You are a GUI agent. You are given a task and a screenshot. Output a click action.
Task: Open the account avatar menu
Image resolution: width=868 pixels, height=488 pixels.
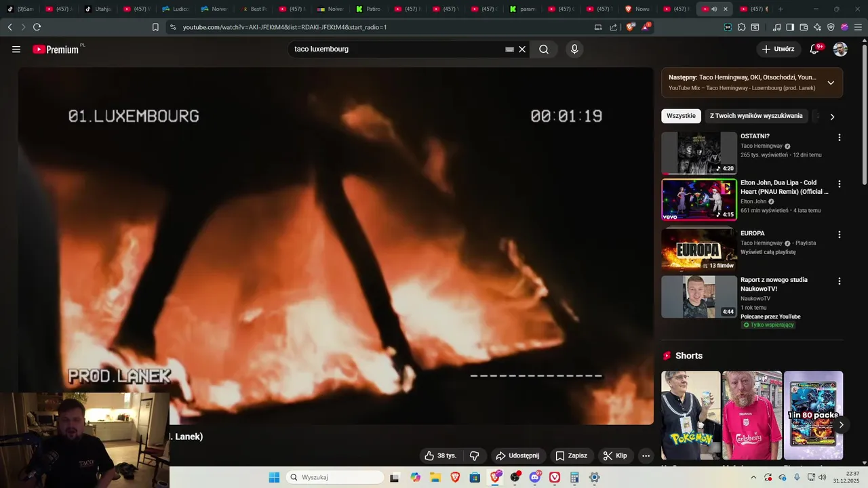click(x=840, y=49)
